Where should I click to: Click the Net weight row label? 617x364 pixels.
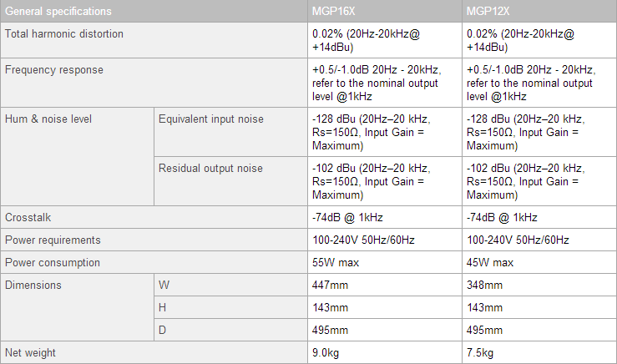[x=154, y=352]
